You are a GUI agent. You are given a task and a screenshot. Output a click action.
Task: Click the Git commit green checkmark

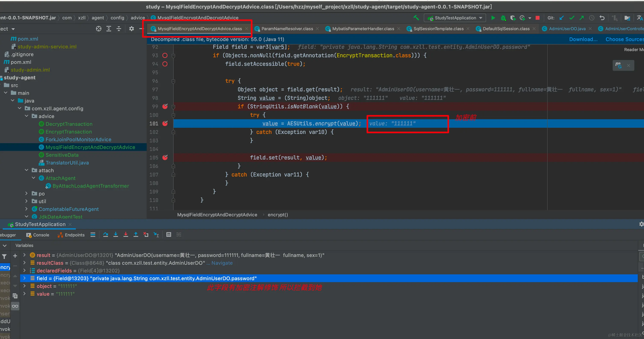click(572, 18)
